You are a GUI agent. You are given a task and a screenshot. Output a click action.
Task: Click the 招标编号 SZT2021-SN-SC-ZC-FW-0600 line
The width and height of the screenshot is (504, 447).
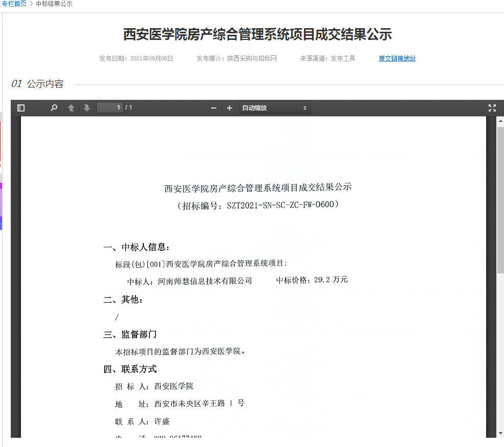tap(258, 205)
